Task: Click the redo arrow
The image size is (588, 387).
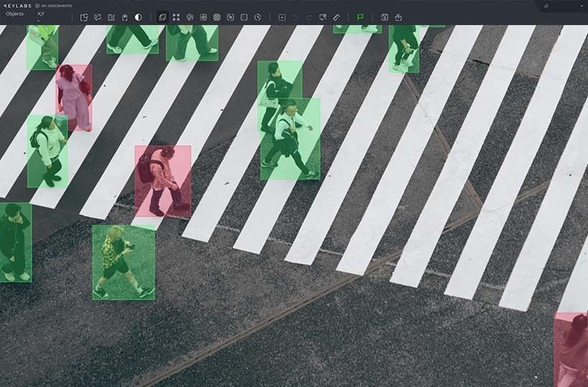Action: pos(309,17)
